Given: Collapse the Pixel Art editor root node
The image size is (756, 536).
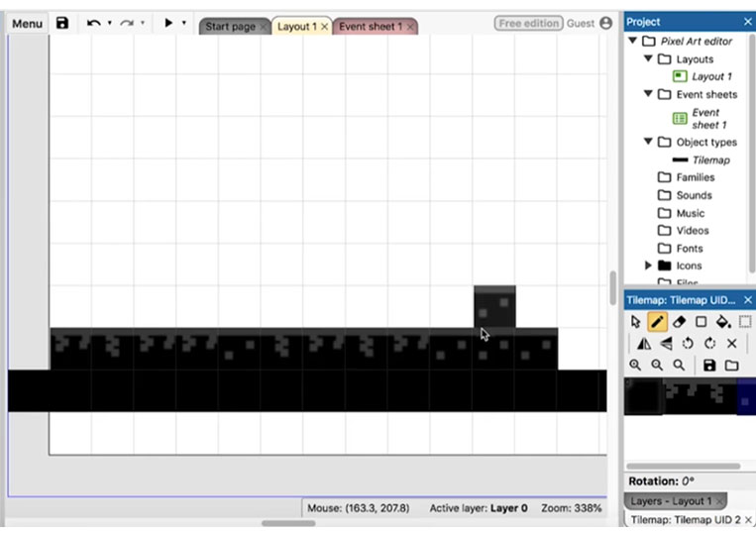Looking at the screenshot, I should click(x=633, y=41).
